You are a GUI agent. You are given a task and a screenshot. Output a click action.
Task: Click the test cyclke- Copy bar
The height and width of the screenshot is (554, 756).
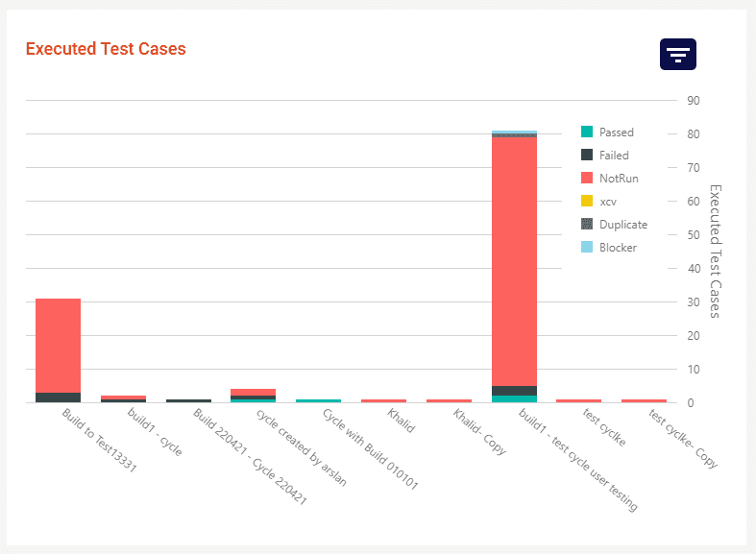pyautogui.click(x=644, y=400)
